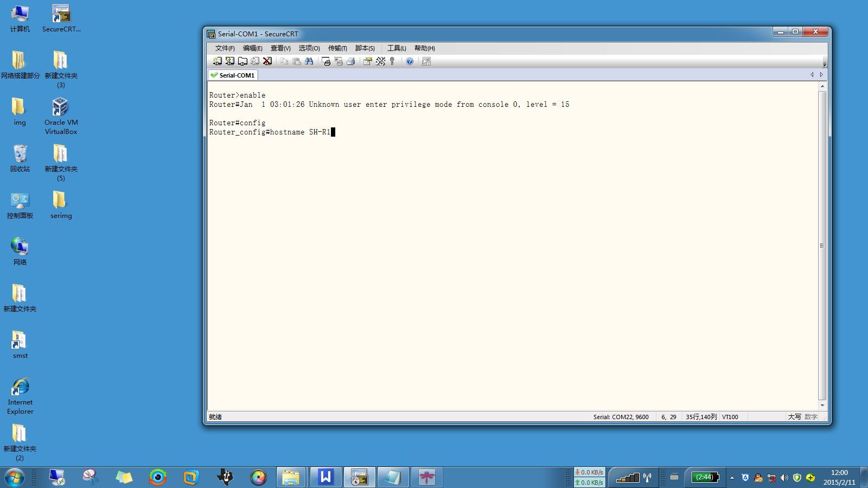Select the smst desktop shortcut
868x488 pixels.
[20, 345]
